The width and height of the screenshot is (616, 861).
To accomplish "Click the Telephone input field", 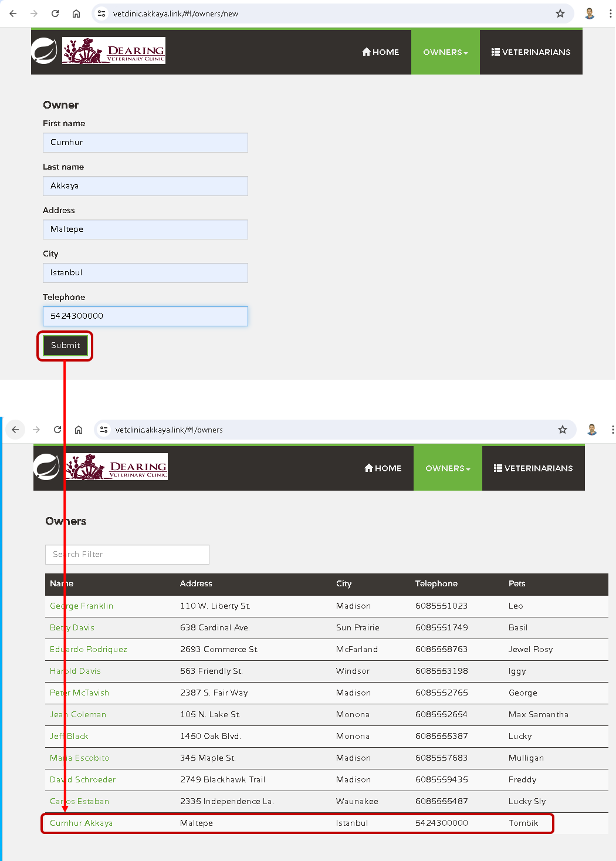I will 145,316.
